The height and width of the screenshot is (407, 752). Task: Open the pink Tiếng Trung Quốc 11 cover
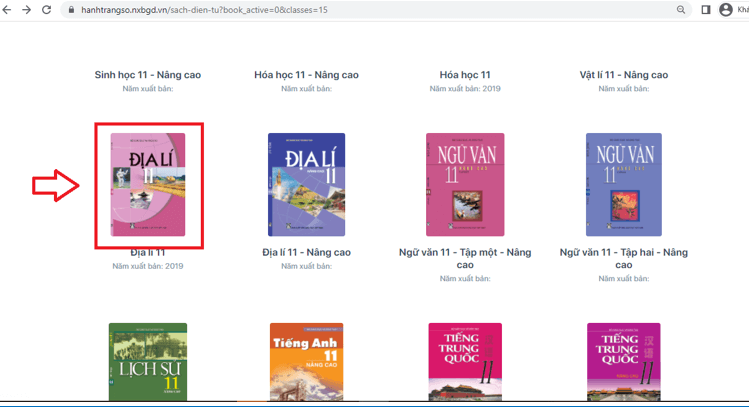pos(465,362)
